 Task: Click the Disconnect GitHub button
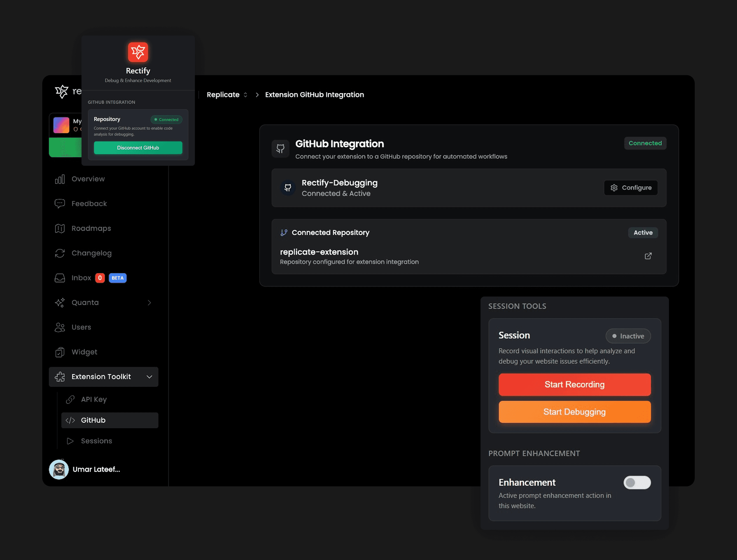(138, 148)
